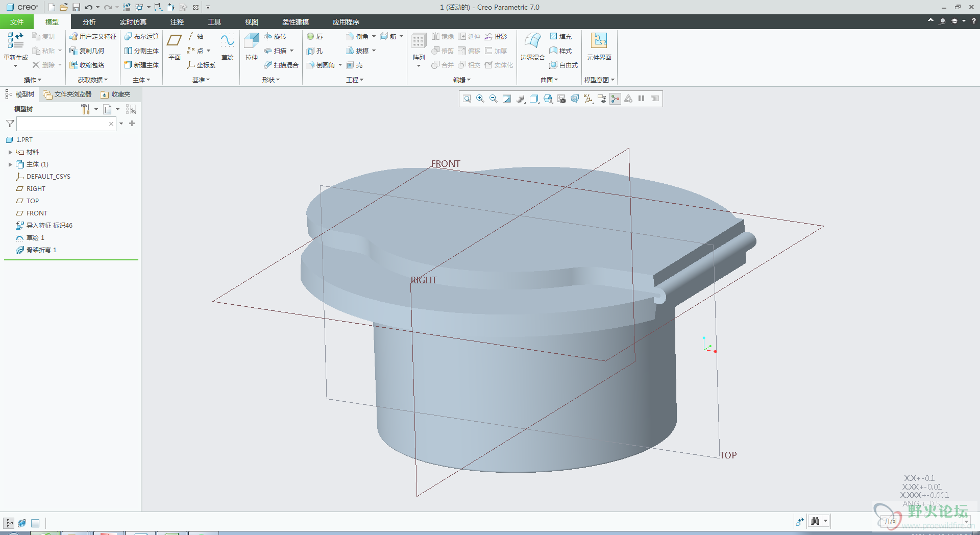
Task: Switch to the 工具 ribbon tab
Action: pos(214,22)
